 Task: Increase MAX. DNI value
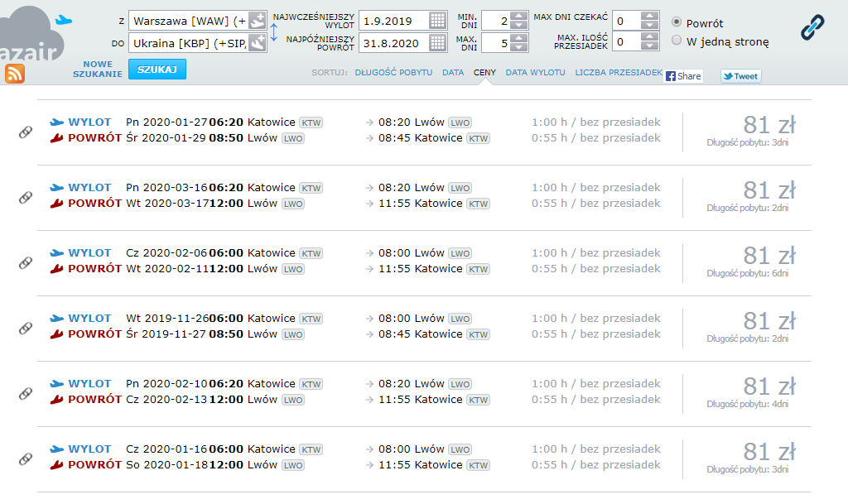click(x=518, y=38)
